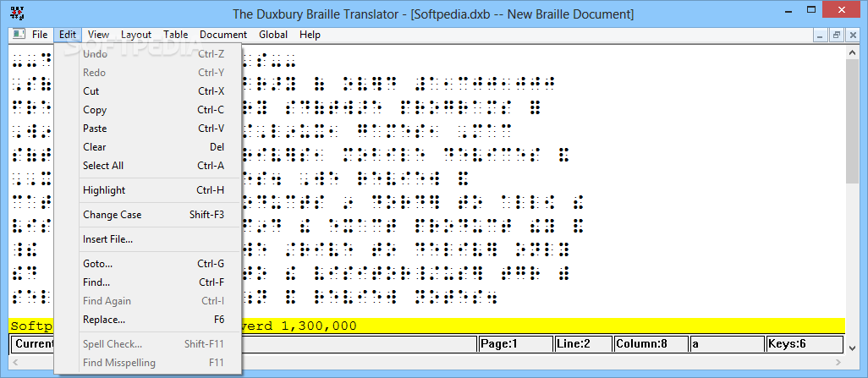Click the horizontal scrollbar left arrow

(15, 362)
